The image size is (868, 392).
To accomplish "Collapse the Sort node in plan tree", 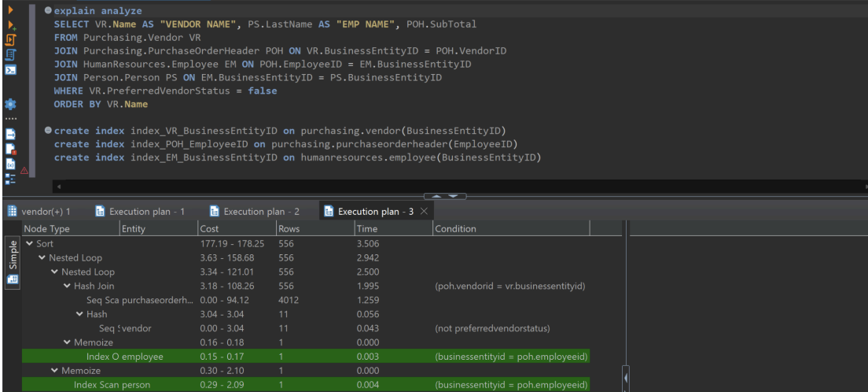I will tap(29, 243).
